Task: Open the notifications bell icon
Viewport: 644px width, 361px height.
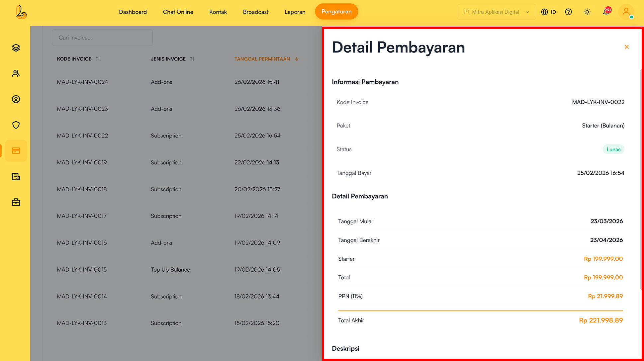Action: pyautogui.click(x=606, y=12)
